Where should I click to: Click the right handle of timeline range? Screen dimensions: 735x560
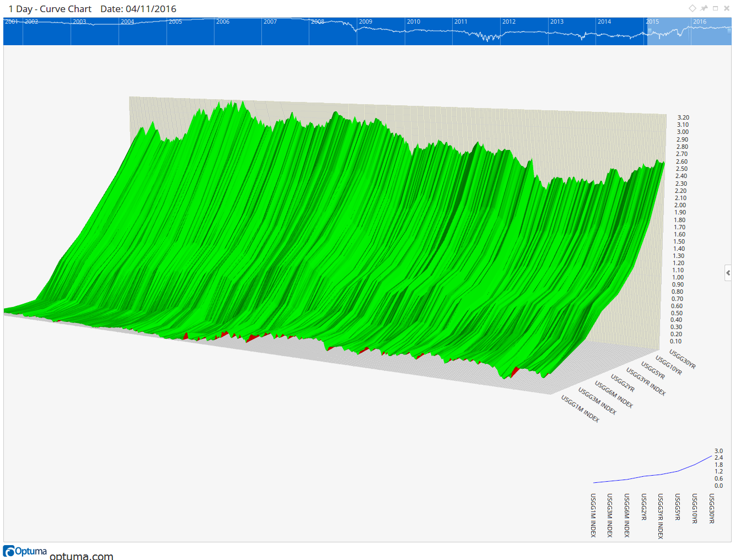point(730,31)
